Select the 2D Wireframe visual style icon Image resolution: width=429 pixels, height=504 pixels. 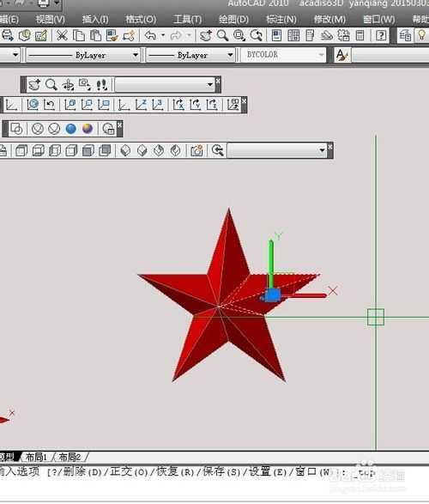[16, 129]
